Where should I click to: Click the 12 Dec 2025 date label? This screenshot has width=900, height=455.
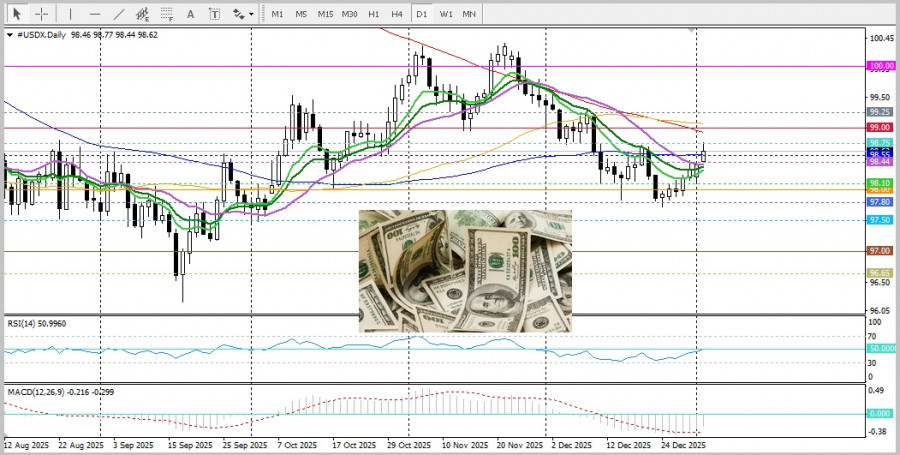click(628, 445)
